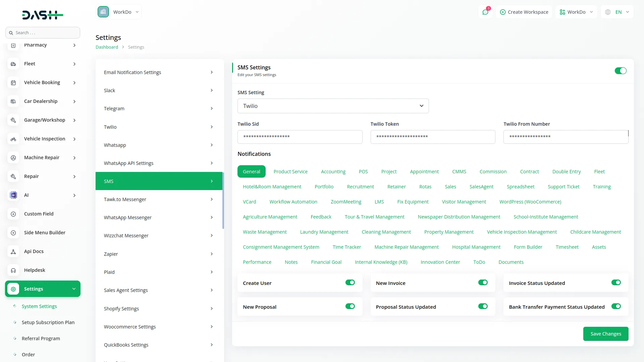644x362 pixels.
Task: Toggle the Create User notification switch
Action: 350,283
